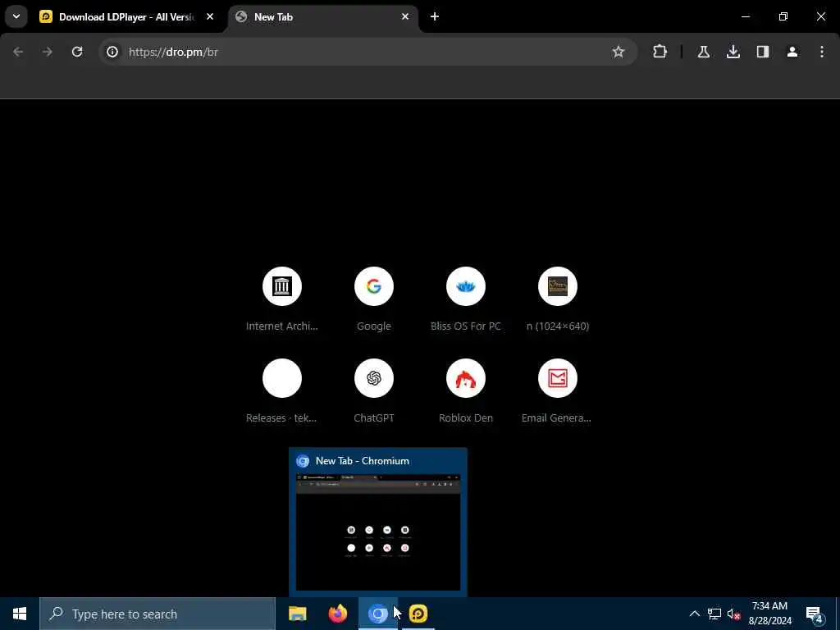Close the Download LDPlayer tab
The width and height of the screenshot is (840, 630).
coord(210,17)
